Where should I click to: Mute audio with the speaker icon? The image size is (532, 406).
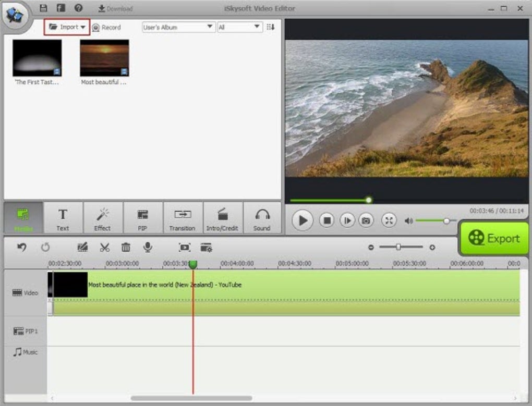[x=410, y=220]
